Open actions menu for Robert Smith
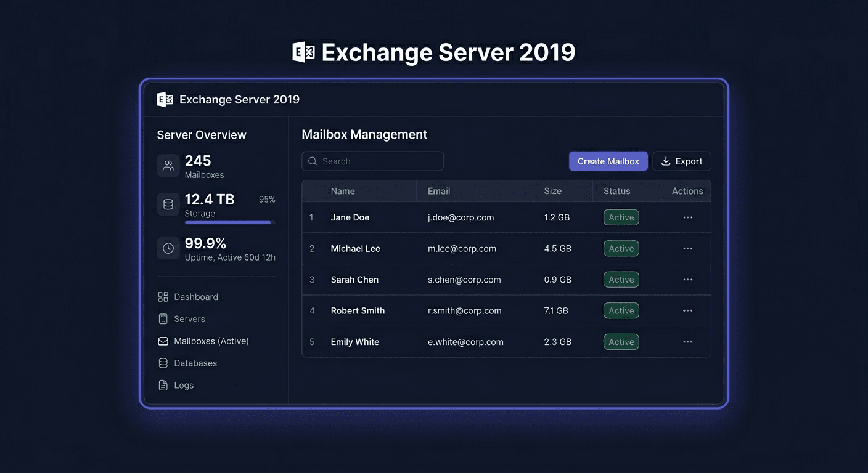 [x=687, y=310]
